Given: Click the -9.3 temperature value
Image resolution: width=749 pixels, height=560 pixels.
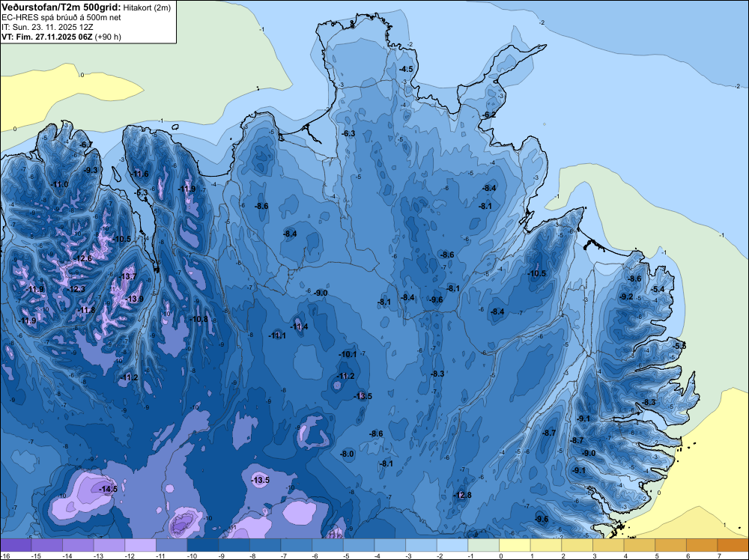Looking at the screenshot, I should [x=91, y=170].
